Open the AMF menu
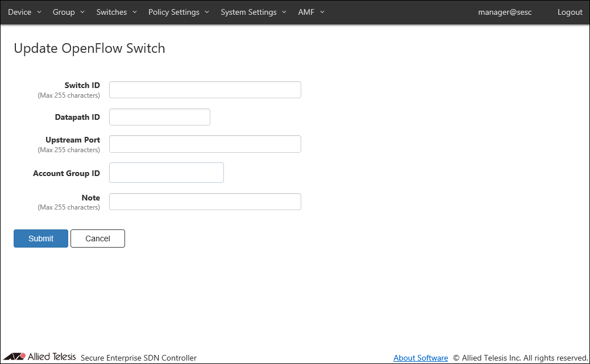This screenshot has height=364, width=590. tap(311, 12)
